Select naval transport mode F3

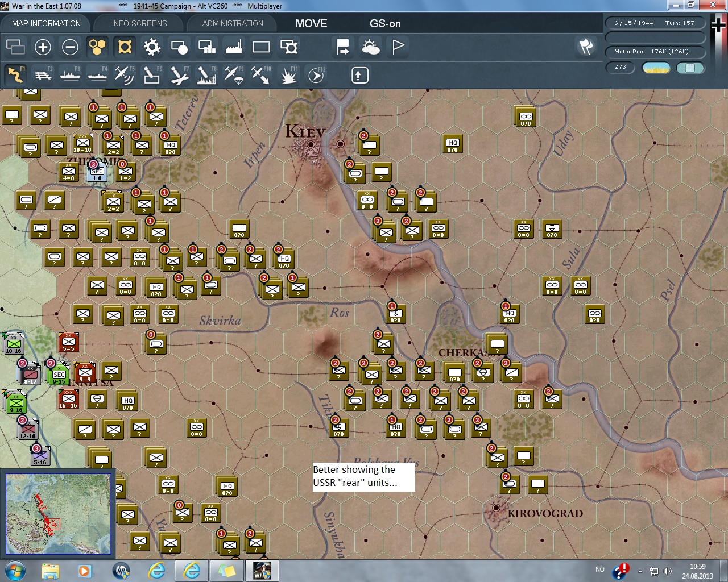(x=70, y=75)
